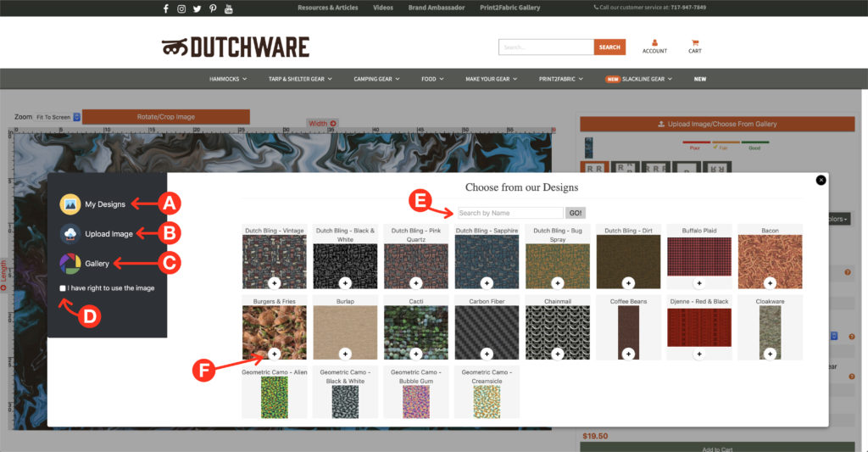This screenshot has width=868, height=452.
Task: Add the Dutch Bling - Bug Spray design
Action: click(558, 283)
